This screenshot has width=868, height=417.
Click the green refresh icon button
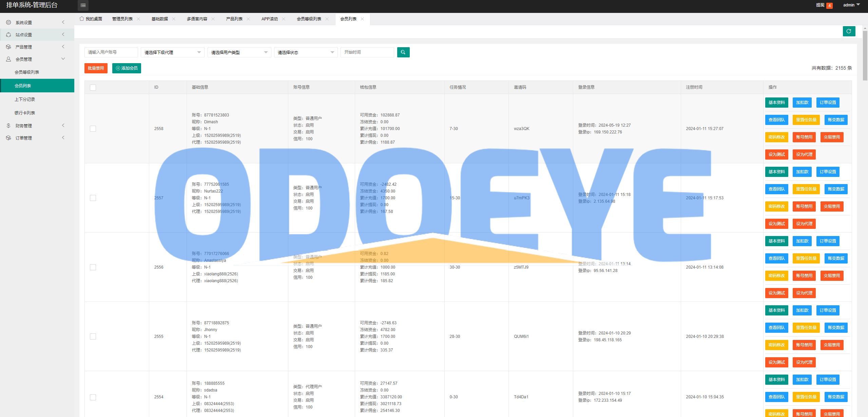(849, 31)
